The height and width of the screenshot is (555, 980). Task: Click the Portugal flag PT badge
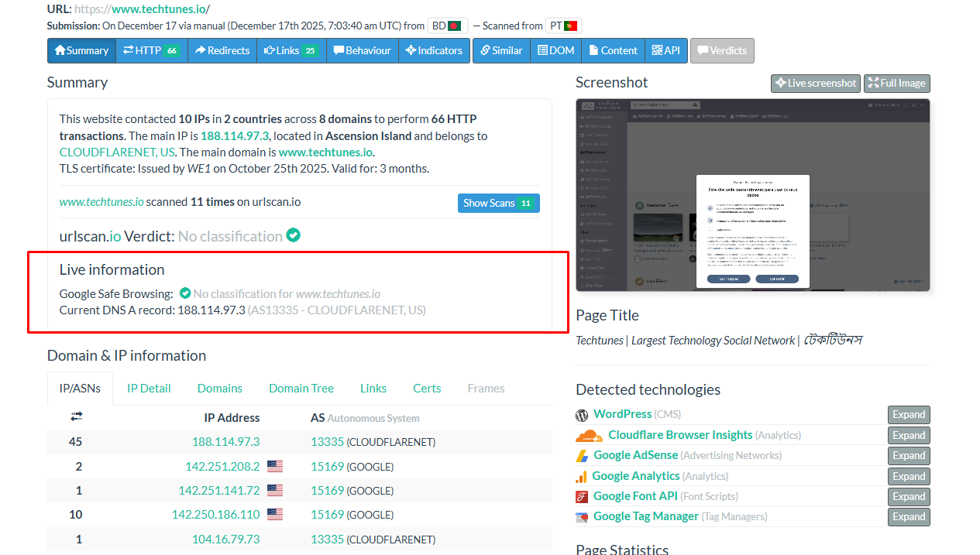pyautogui.click(x=564, y=26)
